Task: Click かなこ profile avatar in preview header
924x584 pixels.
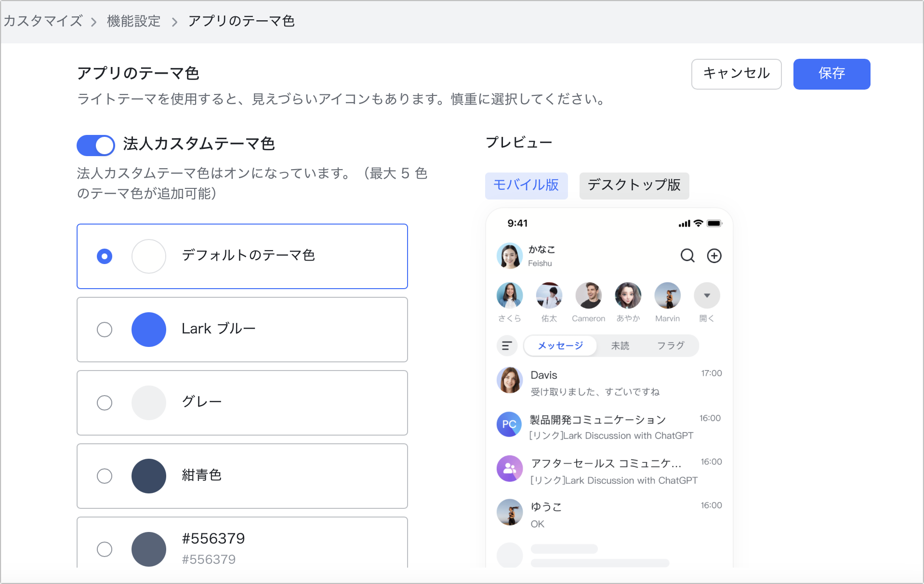Action: tap(509, 255)
